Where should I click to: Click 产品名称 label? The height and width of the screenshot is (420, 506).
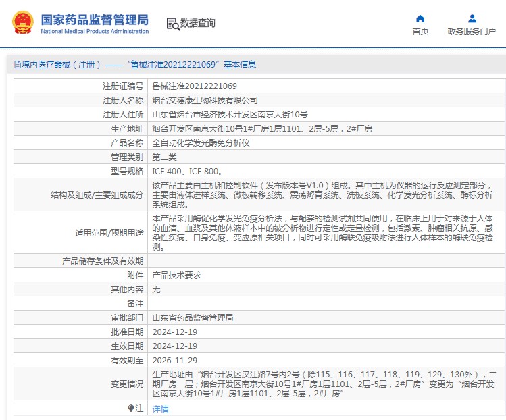[127, 143]
